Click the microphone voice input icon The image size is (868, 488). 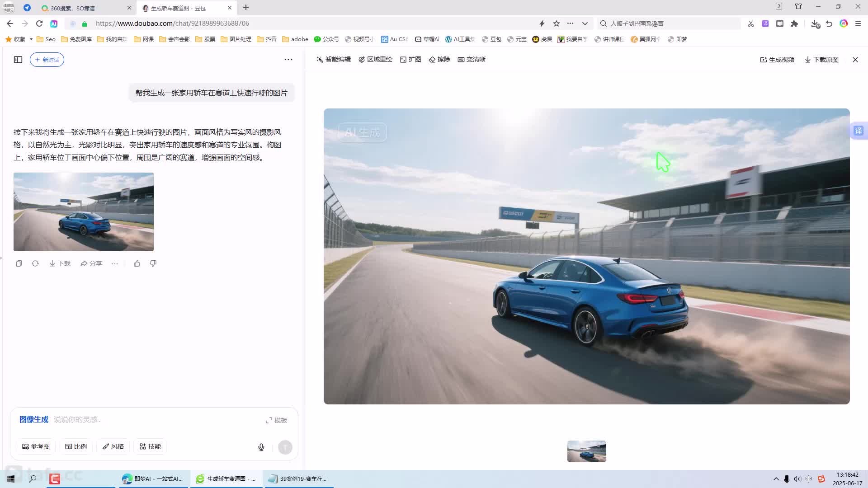tap(261, 447)
